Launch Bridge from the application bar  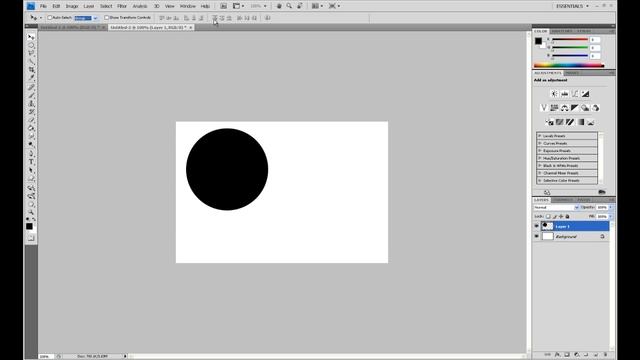223,6
